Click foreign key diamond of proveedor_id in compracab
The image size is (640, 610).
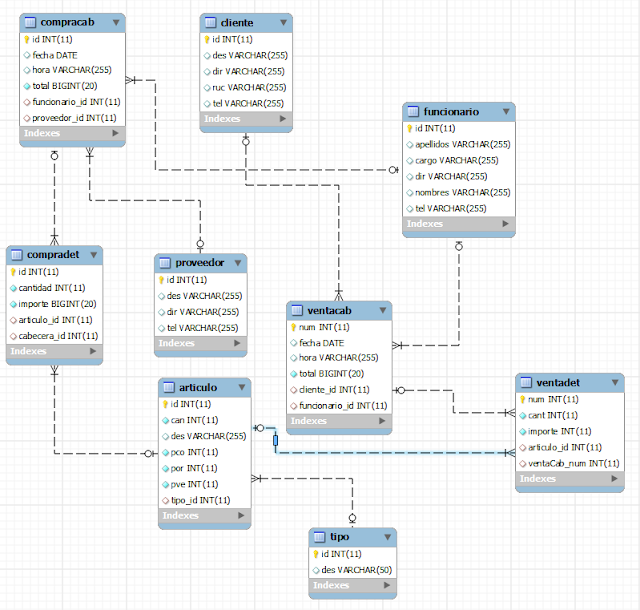point(27,118)
